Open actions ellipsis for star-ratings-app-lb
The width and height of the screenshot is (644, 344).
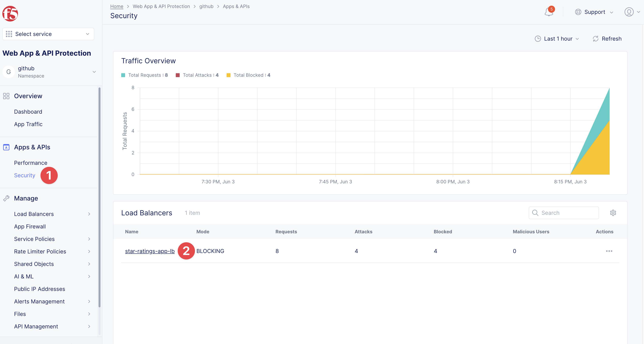click(x=609, y=251)
